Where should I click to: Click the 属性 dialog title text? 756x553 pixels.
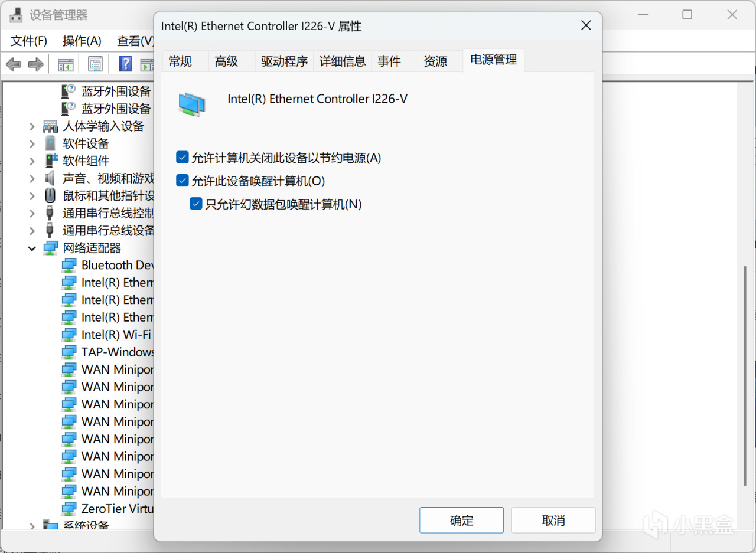pos(262,26)
